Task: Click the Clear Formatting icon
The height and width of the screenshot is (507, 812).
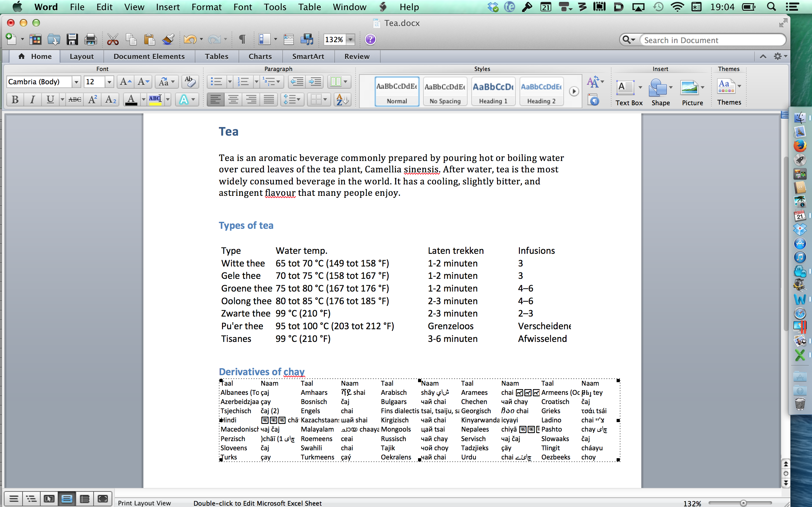Action: (x=190, y=81)
